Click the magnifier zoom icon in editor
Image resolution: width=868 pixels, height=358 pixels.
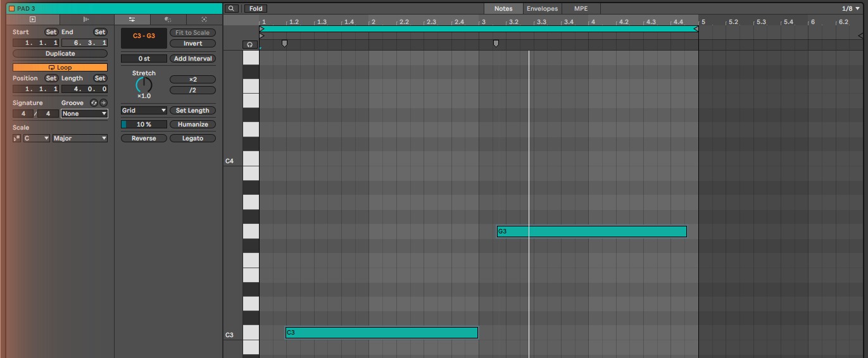pos(232,8)
